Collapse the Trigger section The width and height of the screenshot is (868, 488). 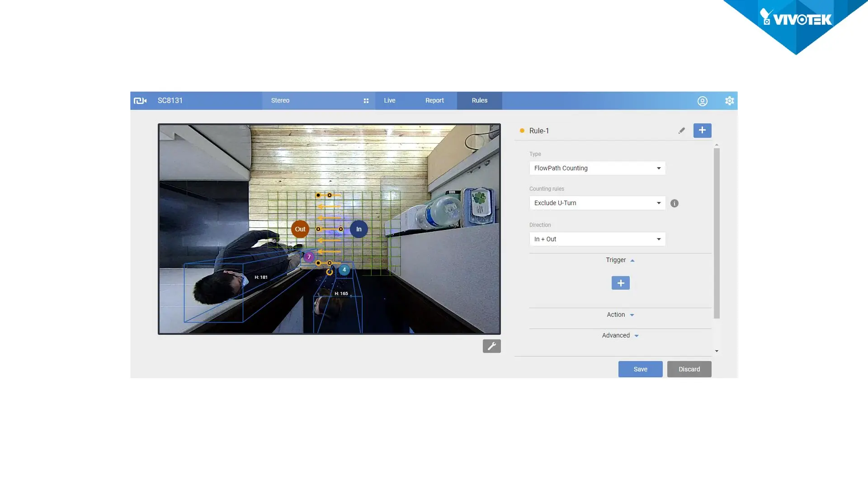(x=620, y=260)
